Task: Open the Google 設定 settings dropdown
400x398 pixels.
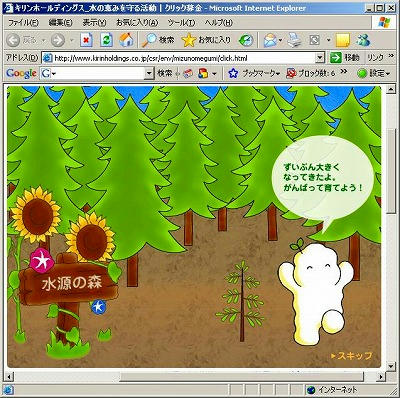Action: [373, 73]
